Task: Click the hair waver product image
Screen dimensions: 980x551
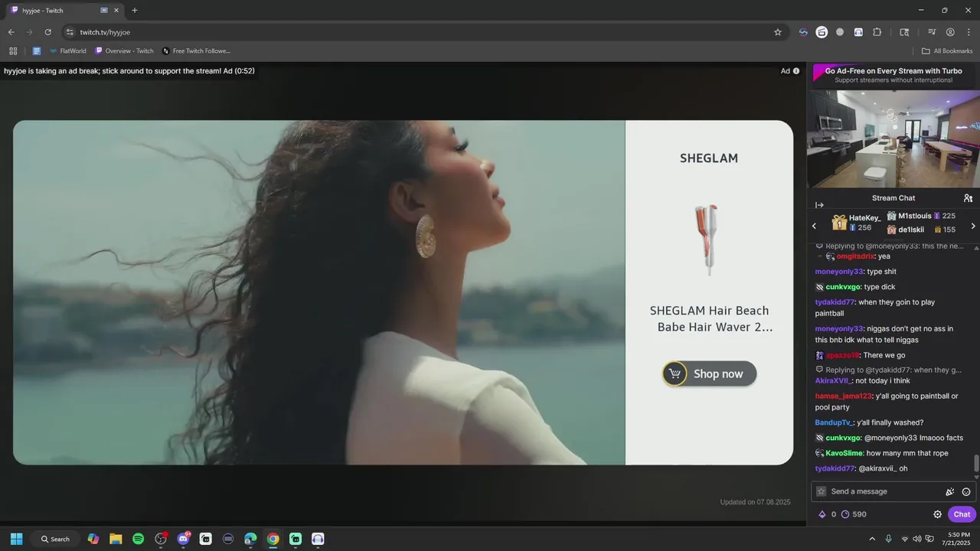Action: pyautogui.click(x=707, y=240)
